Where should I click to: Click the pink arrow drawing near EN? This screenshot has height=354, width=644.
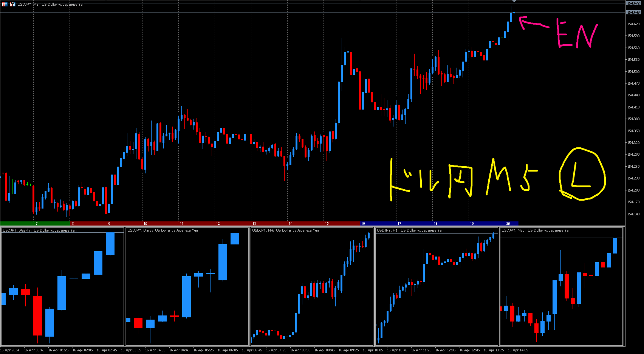click(x=533, y=23)
